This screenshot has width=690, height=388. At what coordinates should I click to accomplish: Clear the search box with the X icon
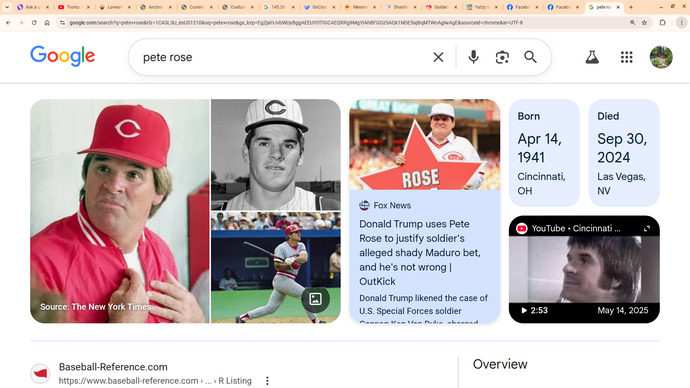438,57
